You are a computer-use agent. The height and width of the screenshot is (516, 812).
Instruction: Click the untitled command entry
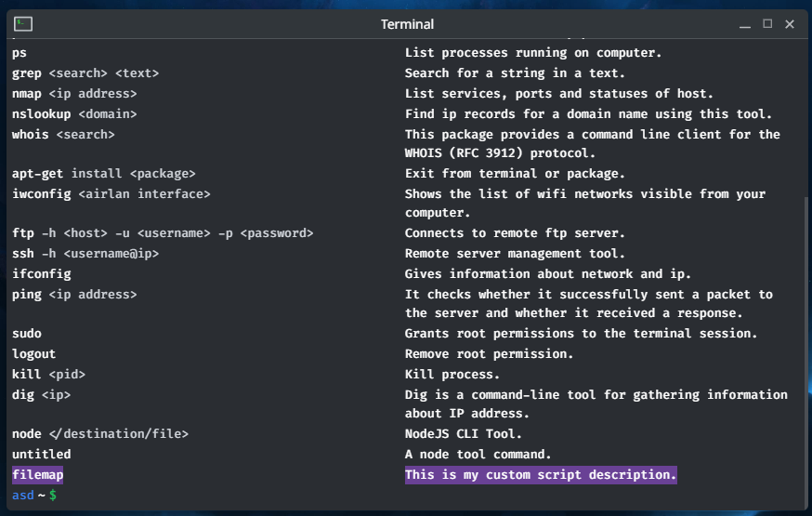click(42, 455)
